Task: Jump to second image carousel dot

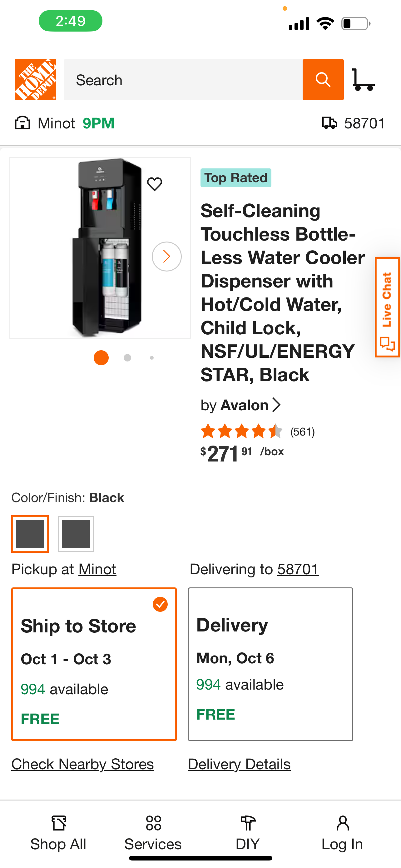Action: 127,358
